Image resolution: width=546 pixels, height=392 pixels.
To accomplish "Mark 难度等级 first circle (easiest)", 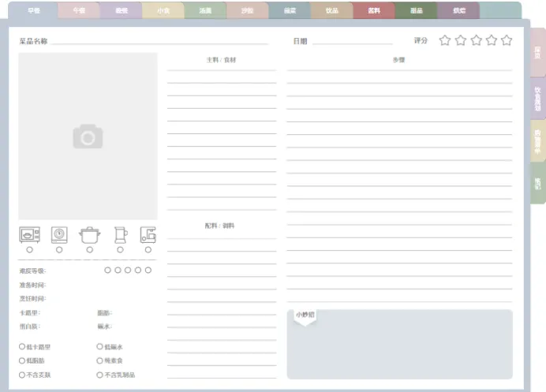I will click(107, 271).
